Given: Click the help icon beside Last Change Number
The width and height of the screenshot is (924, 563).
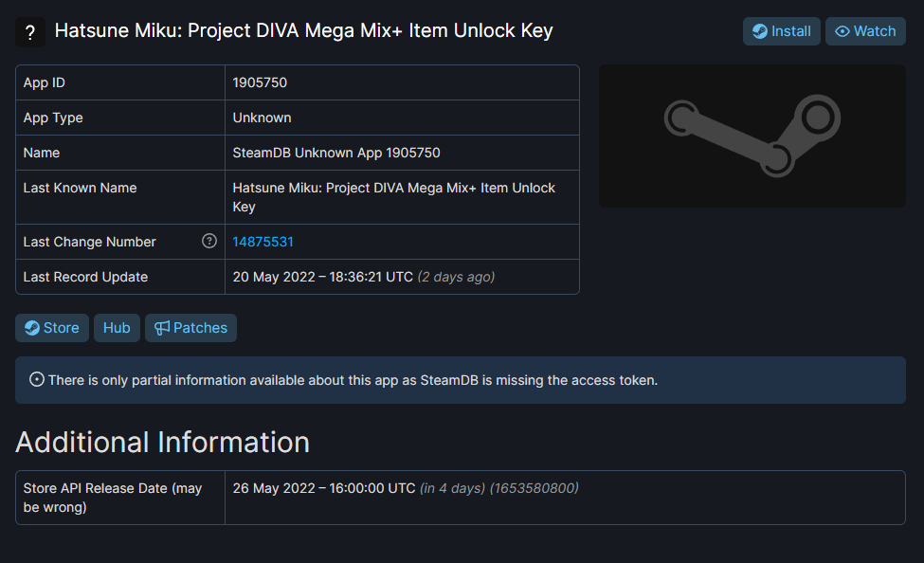Looking at the screenshot, I should coord(209,242).
